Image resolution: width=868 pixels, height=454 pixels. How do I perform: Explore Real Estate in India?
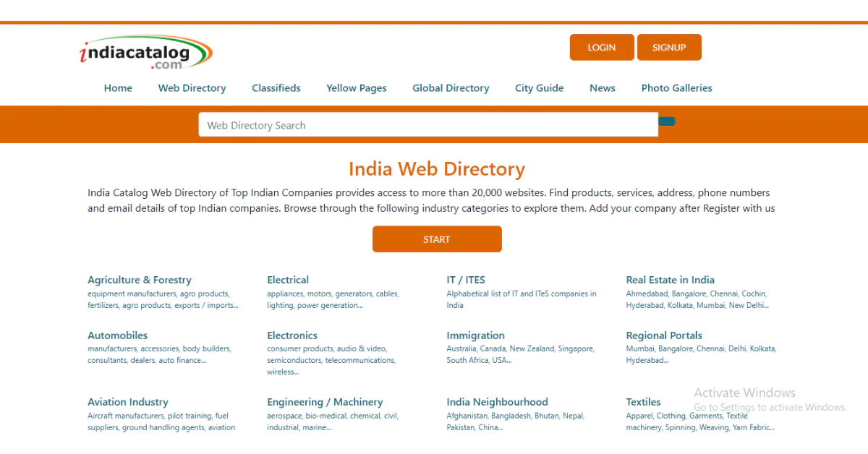(x=670, y=280)
